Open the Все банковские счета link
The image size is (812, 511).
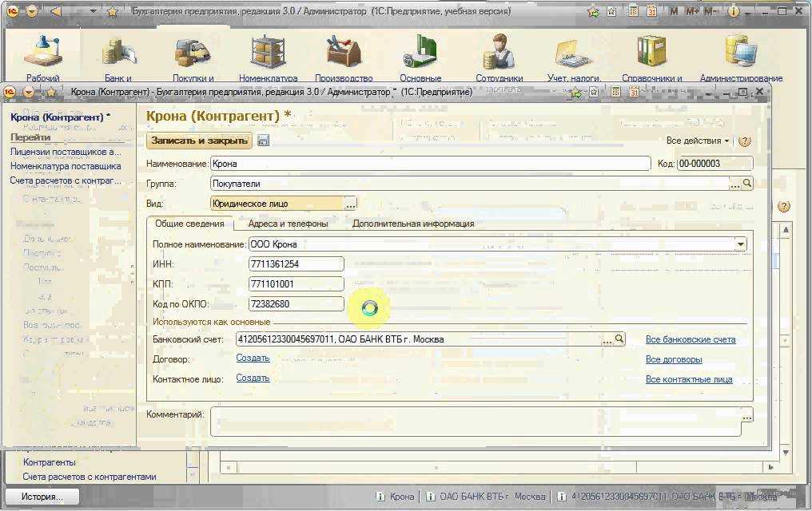pyautogui.click(x=691, y=339)
